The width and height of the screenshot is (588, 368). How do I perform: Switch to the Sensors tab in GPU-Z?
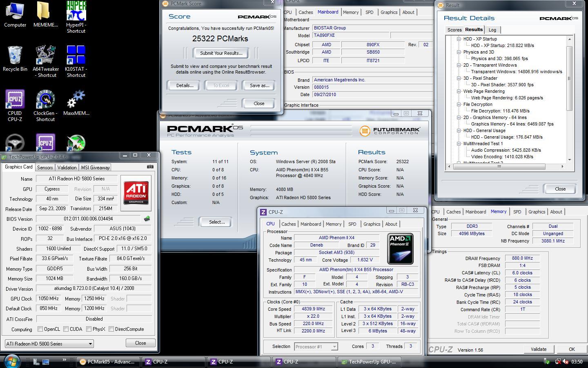pos(45,167)
